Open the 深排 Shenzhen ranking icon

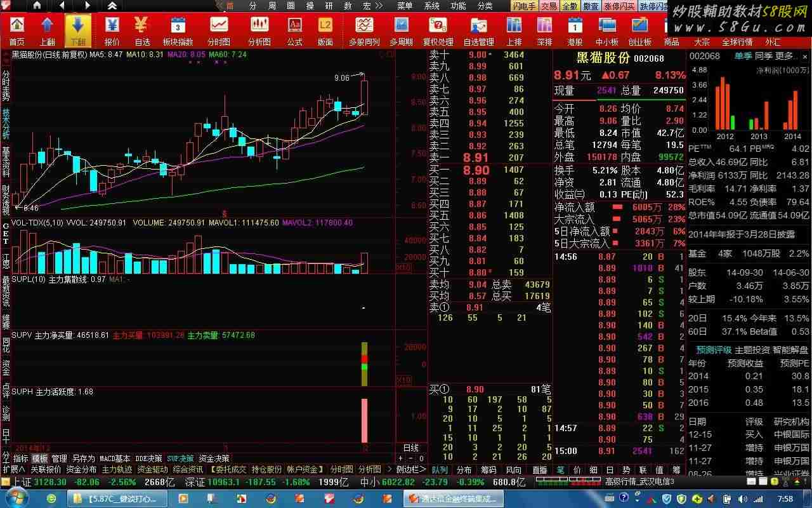point(544,30)
